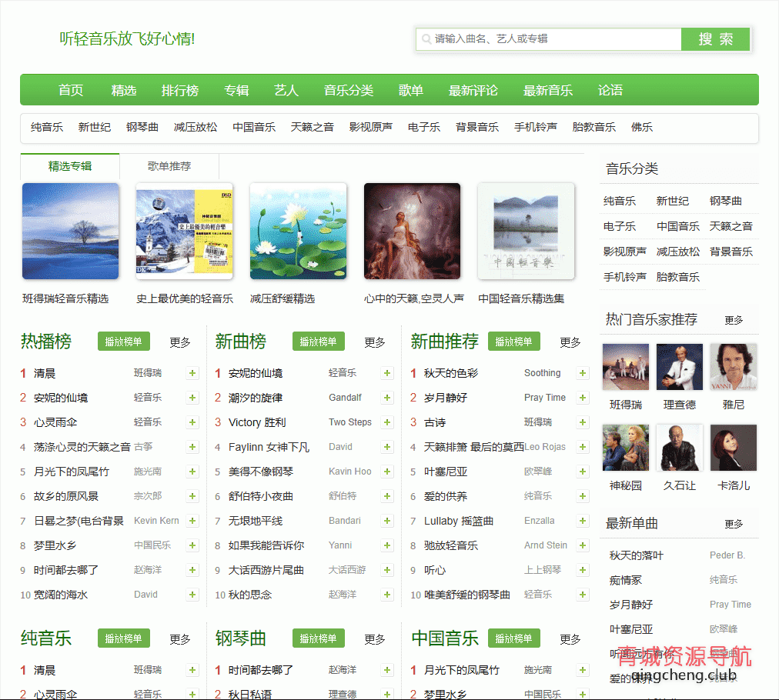Open 雅尼 artist photo
This screenshot has height=700, width=779.
(x=733, y=367)
